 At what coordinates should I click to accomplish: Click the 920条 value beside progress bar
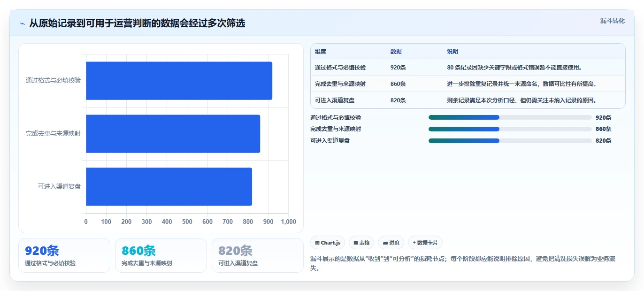tap(603, 118)
